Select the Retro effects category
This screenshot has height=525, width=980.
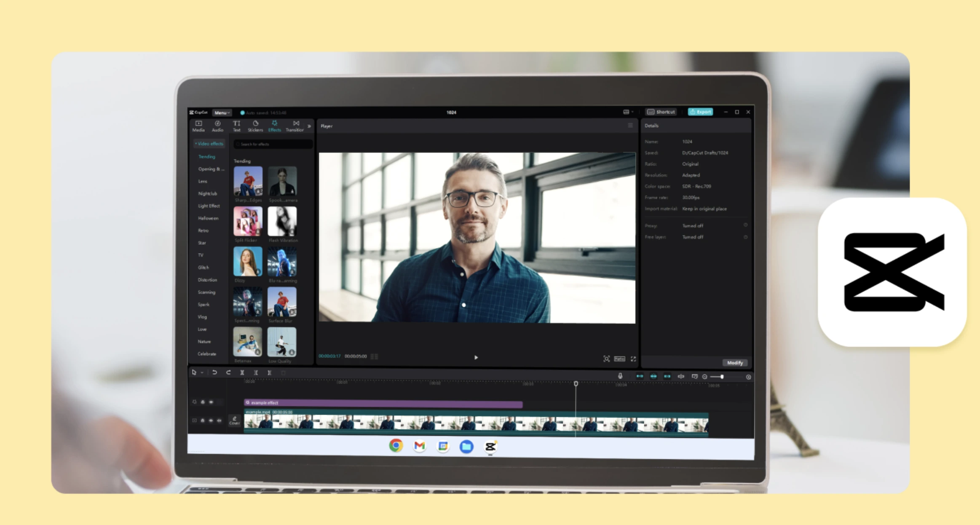203,230
